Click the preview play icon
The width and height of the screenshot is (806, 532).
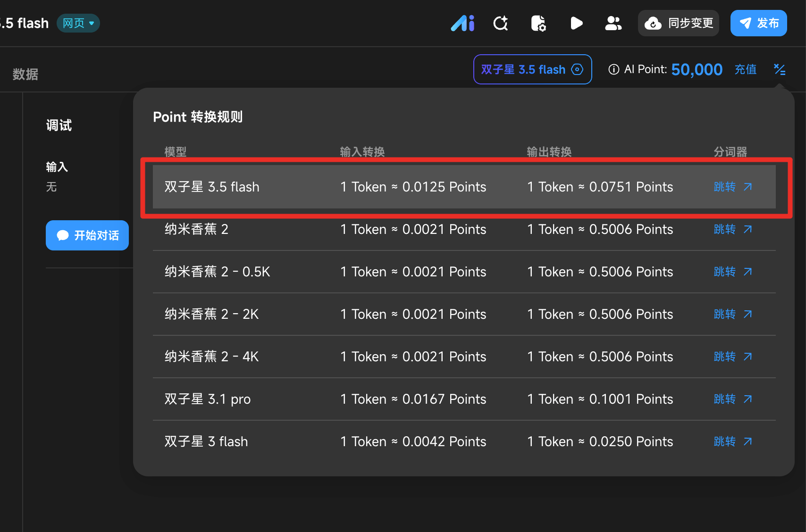pyautogui.click(x=576, y=23)
